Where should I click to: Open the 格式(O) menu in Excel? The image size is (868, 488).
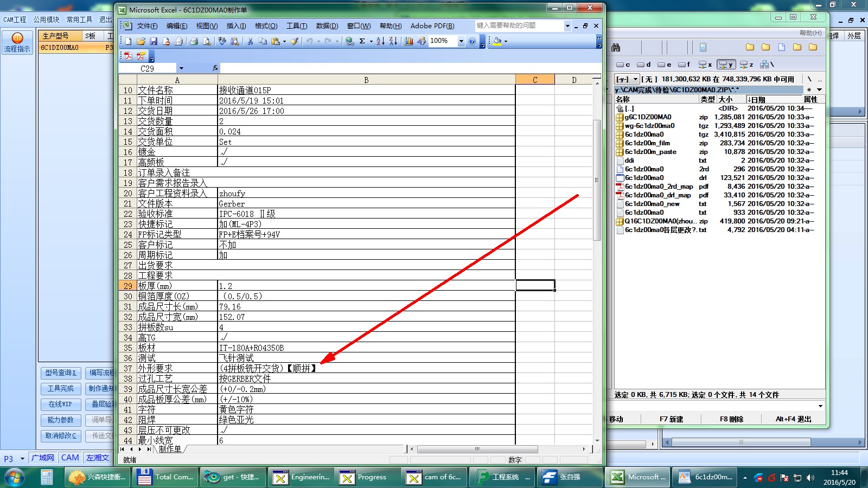[266, 26]
